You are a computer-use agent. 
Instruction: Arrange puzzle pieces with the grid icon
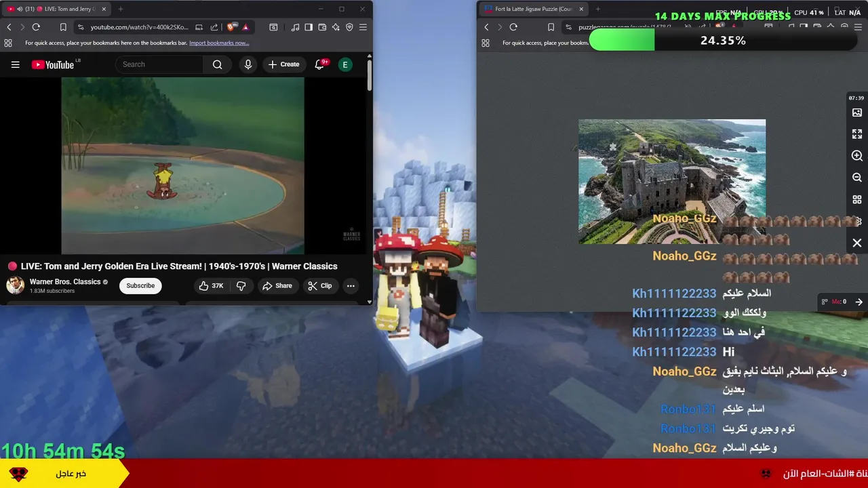click(x=857, y=200)
